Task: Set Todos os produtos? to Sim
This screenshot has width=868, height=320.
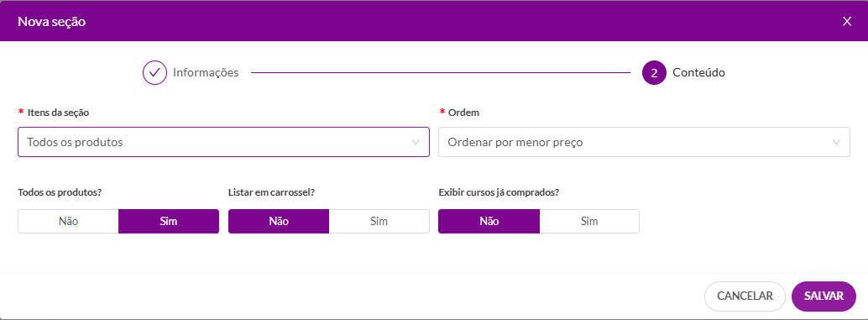Action: coord(169,222)
